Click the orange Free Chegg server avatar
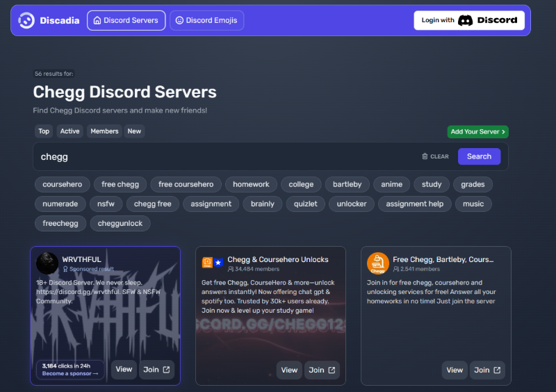 coord(377,263)
